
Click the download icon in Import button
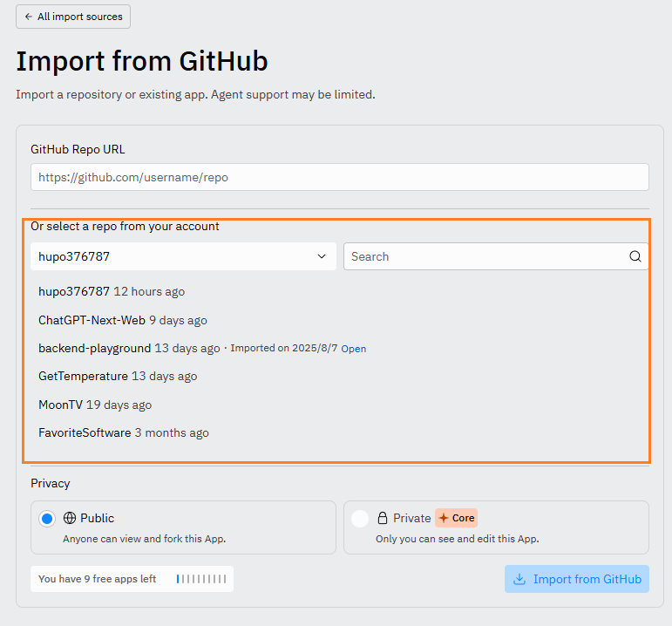[519, 579]
